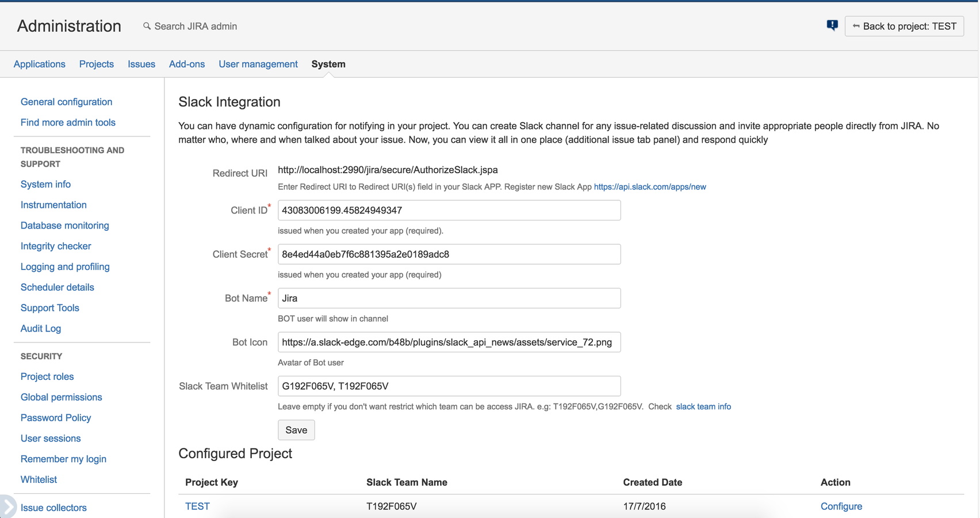Click the 17/7/2016 created date cell
The height and width of the screenshot is (518, 980).
(x=644, y=506)
